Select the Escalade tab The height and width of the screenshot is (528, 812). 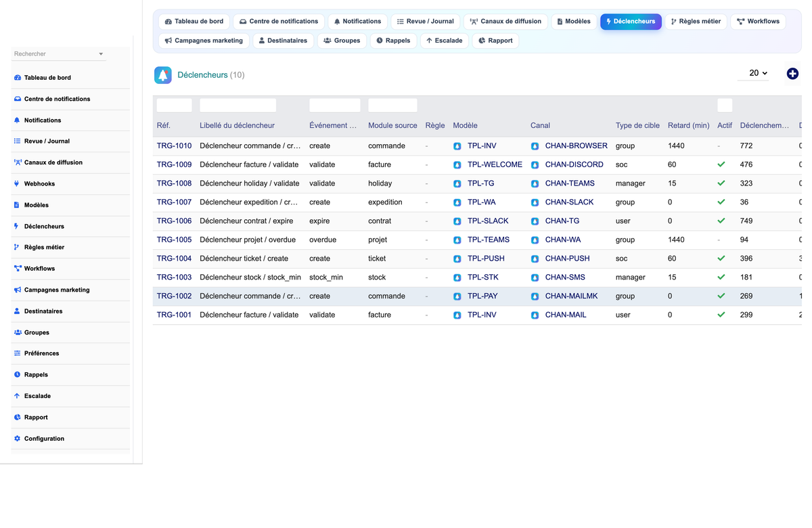coord(444,41)
